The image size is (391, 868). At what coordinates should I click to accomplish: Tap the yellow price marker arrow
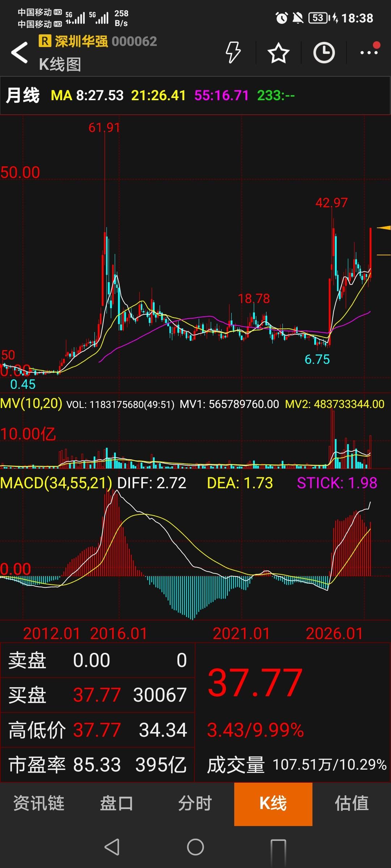tap(384, 227)
